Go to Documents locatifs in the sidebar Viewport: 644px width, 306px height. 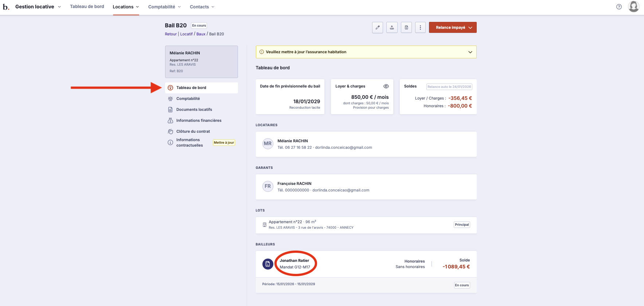[x=194, y=109]
